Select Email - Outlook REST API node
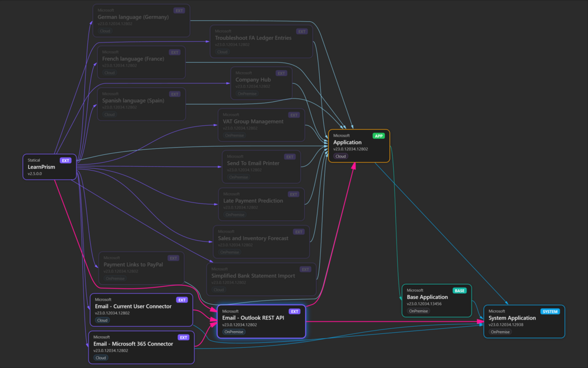 [x=262, y=322]
